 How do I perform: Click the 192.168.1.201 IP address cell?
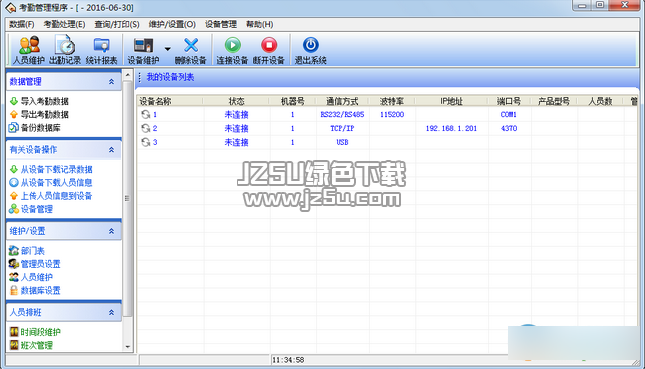(451, 128)
